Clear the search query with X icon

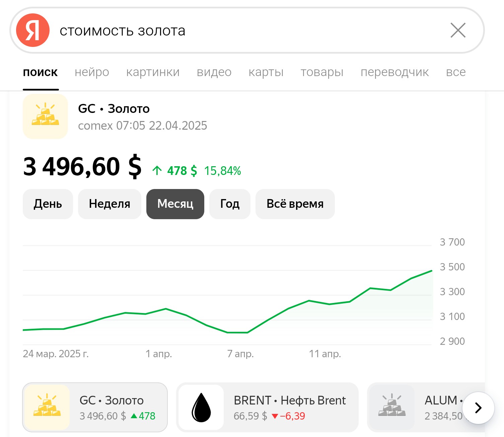458,30
